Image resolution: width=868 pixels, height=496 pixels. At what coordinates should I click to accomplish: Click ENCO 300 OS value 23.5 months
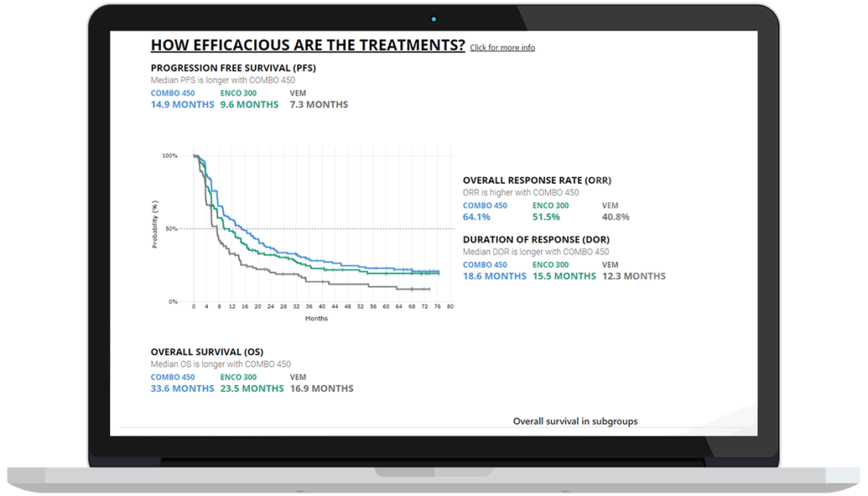pos(252,388)
